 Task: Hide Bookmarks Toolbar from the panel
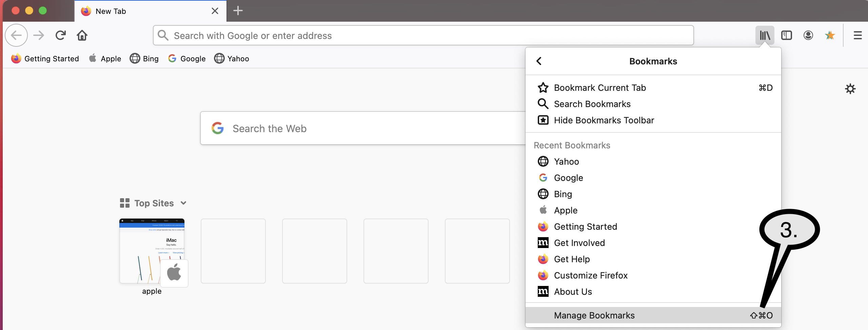tap(604, 120)
